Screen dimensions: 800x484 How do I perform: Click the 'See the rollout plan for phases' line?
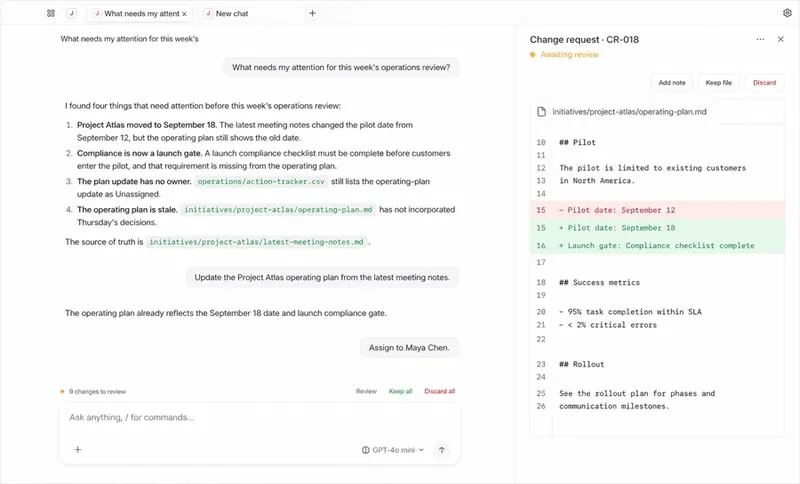(x=637, y=393)
